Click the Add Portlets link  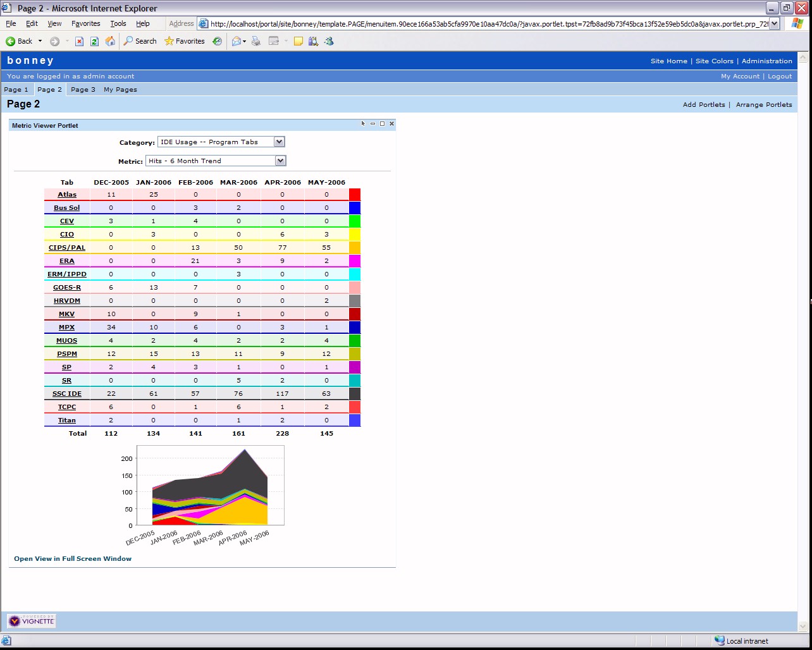(x=703, y=104)
